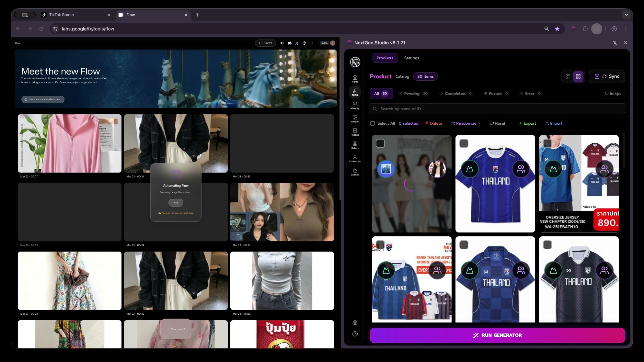Tick the Select All checkbox
The width and height of the screenshot is (644, 362).
(373, 123)
